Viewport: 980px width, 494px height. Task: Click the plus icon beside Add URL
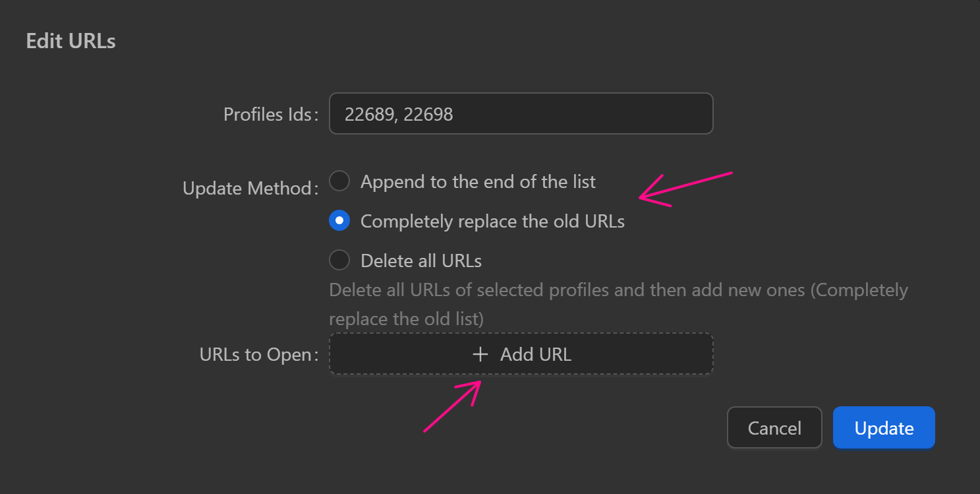pyautogui.click(x=480, y=355)
